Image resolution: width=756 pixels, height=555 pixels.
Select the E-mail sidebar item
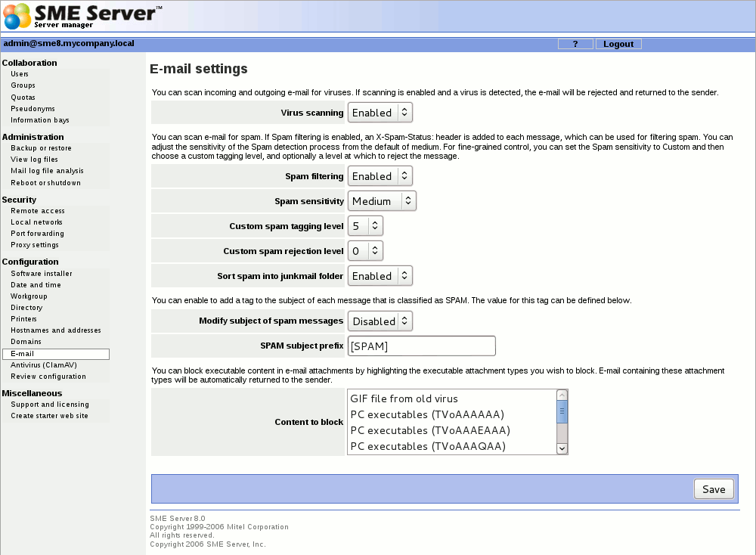click(x=56, y=354)
